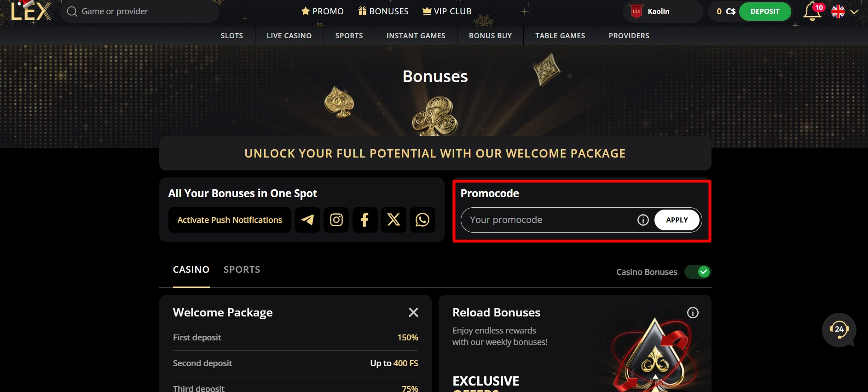Image resolution: width=868 pixels, height=392 pixels.
Task: Open the live chat support bubble
Action: [839, 330]
